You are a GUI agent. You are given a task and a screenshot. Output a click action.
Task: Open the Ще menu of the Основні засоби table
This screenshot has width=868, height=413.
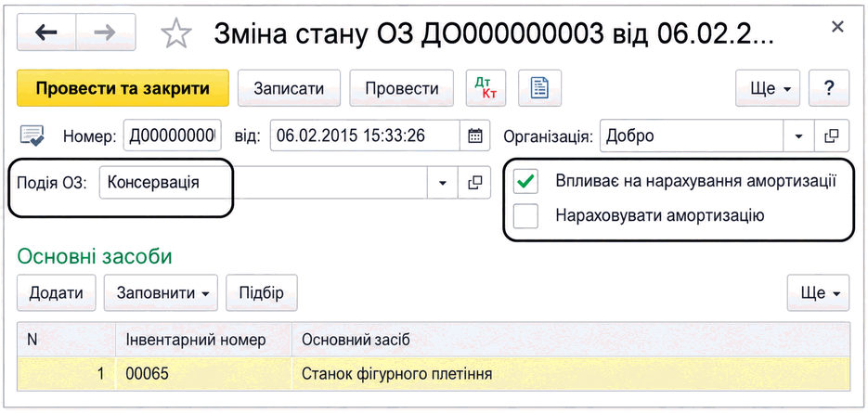pyautogui.click(x=818, y=293)
